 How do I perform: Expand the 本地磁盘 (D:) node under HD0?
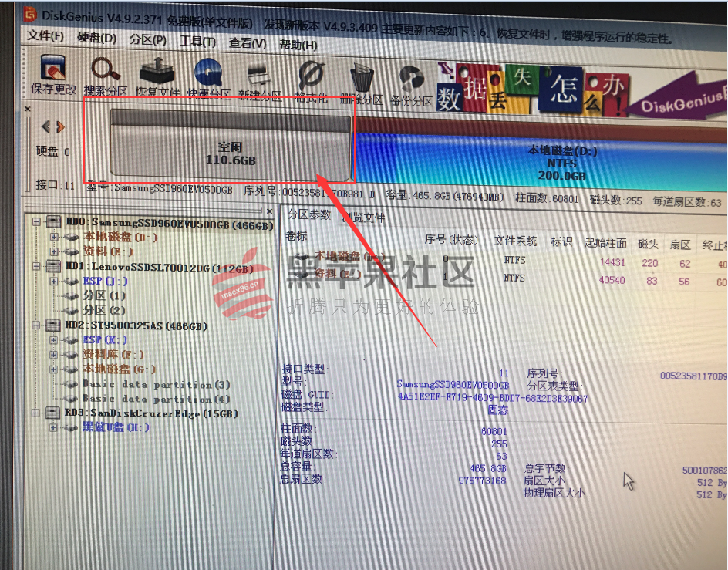(x=54, y=237)
